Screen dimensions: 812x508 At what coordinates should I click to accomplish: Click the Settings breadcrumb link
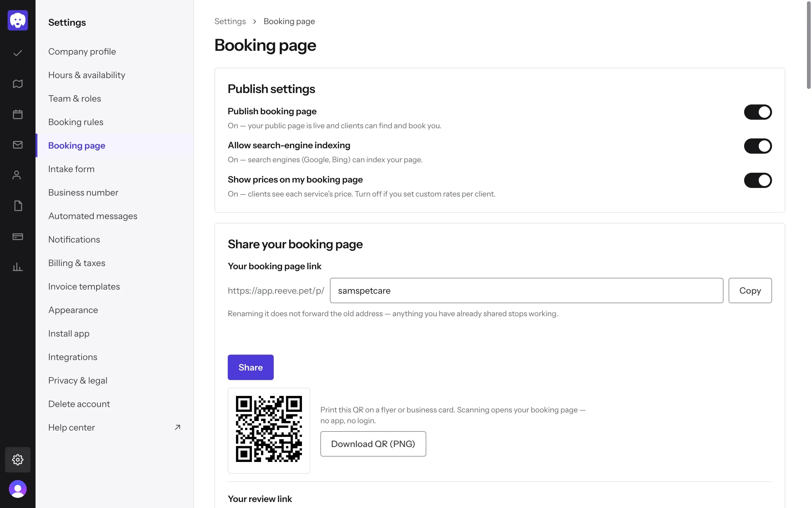pos(230,21)
